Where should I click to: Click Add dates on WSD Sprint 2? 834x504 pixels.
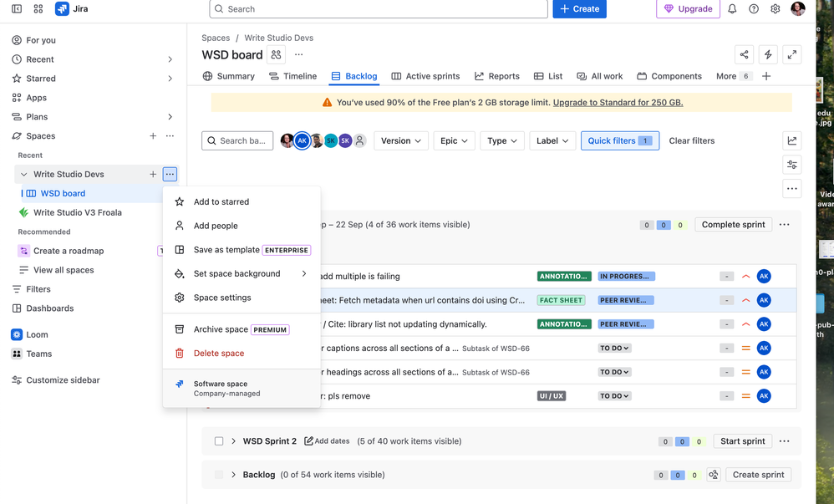(x=327, y=441)
